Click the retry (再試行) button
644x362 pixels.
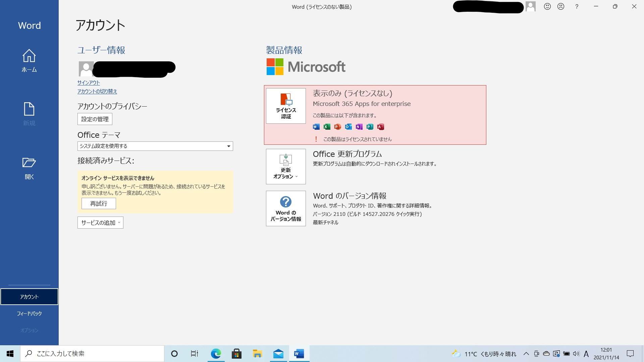coord(99,203)
